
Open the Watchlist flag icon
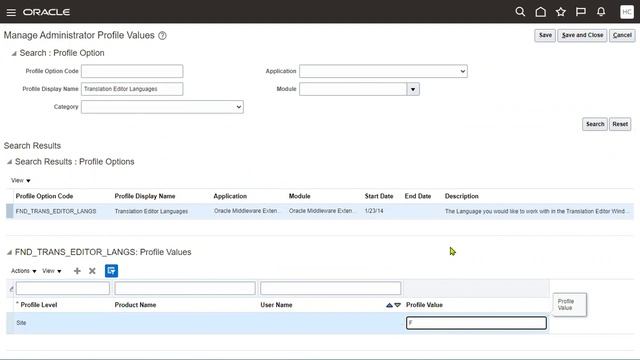click(580, 12)
